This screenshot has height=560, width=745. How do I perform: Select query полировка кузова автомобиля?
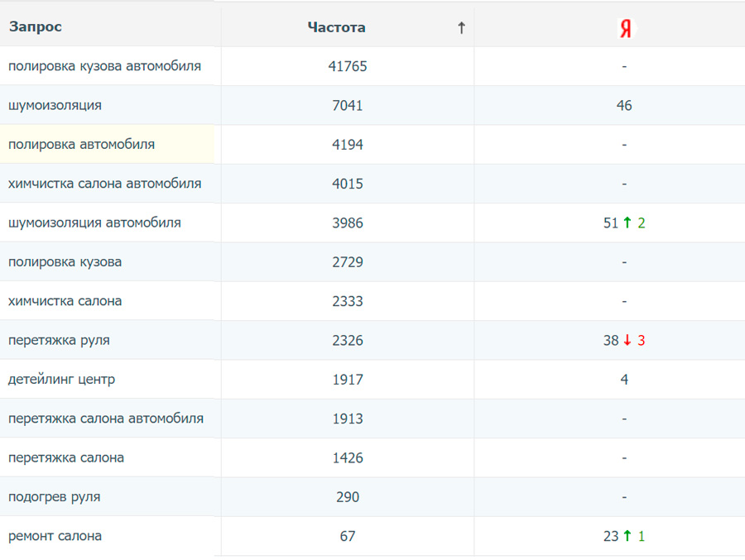tap(104, 66)
